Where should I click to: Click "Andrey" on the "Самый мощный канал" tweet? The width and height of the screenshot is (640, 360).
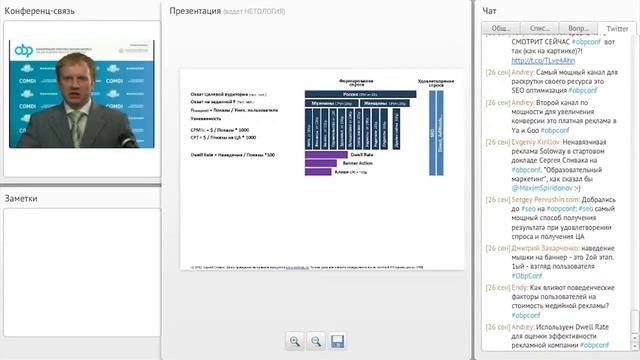(522, 72)
